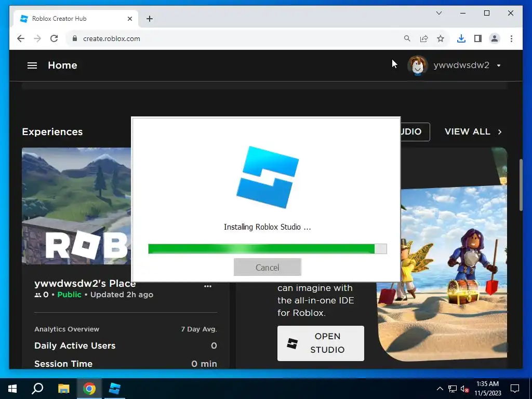Go forward in Chrome browser

tap(37, 38)
